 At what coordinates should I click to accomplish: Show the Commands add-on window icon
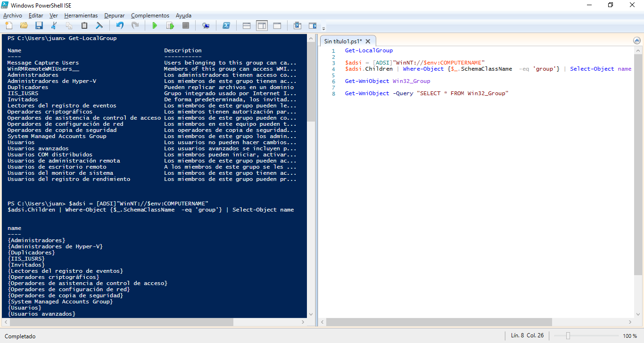click(297, 25)
